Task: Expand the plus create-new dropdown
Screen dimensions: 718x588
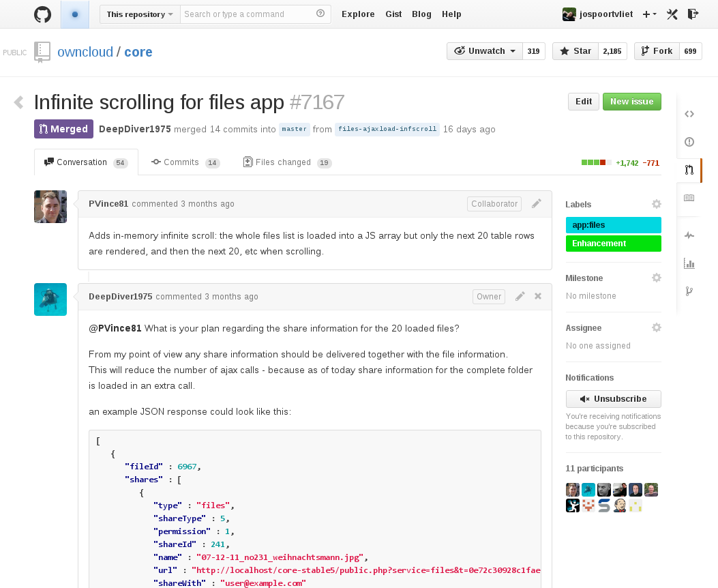Action: (x=649, y=14)
